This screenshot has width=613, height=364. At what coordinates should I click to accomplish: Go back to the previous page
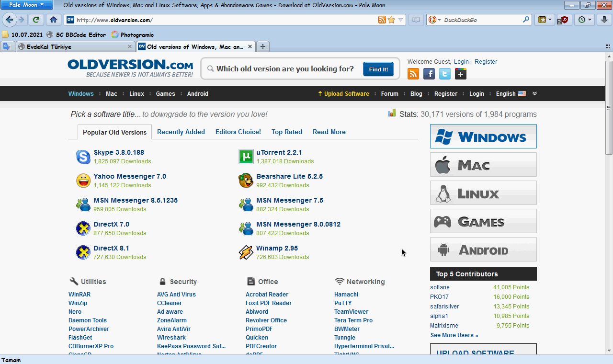(9, 20)
